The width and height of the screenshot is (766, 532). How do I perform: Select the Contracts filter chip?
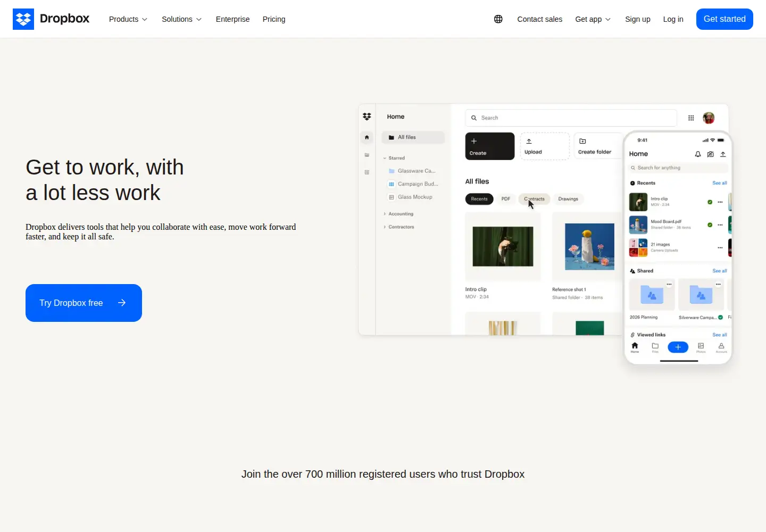point(535,199)
